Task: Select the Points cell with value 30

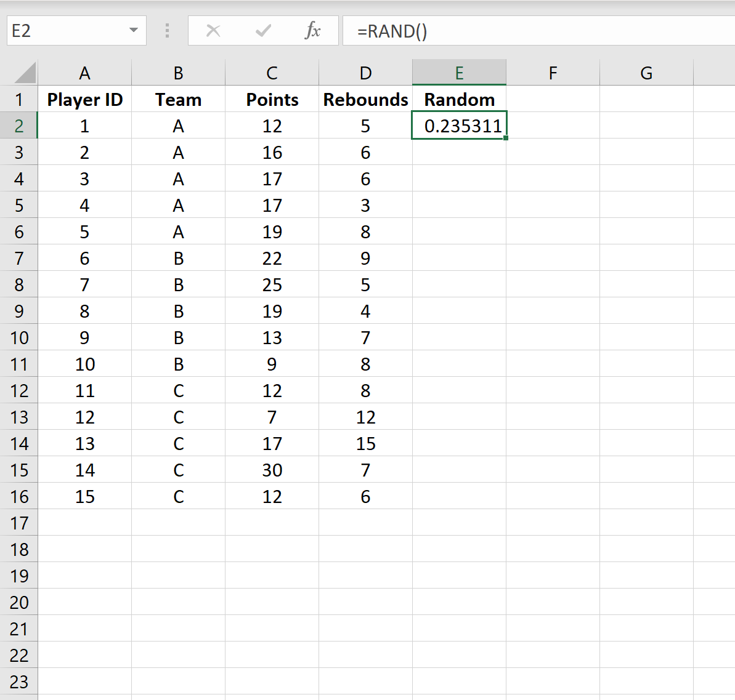Action: tap(272, 470)
